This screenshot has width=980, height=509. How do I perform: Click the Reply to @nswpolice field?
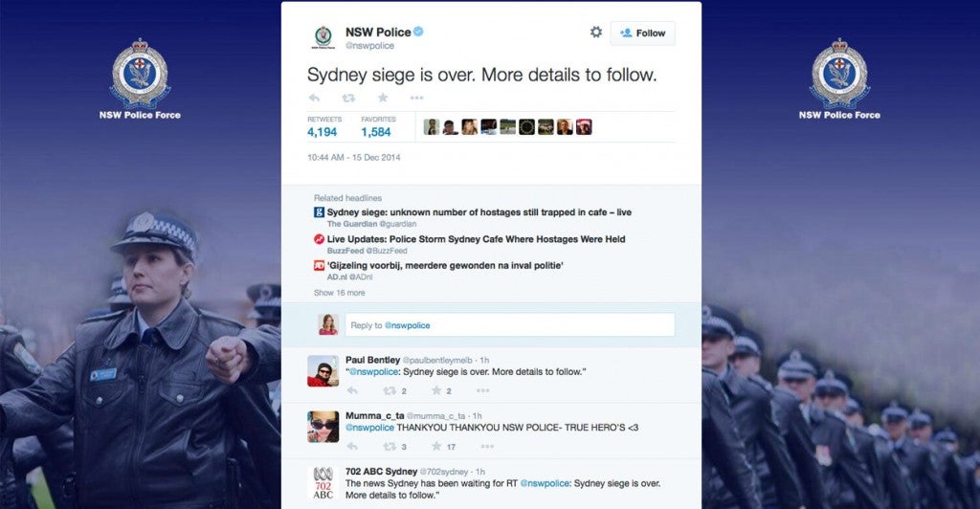pyautogui.click(x=509, y=325)
